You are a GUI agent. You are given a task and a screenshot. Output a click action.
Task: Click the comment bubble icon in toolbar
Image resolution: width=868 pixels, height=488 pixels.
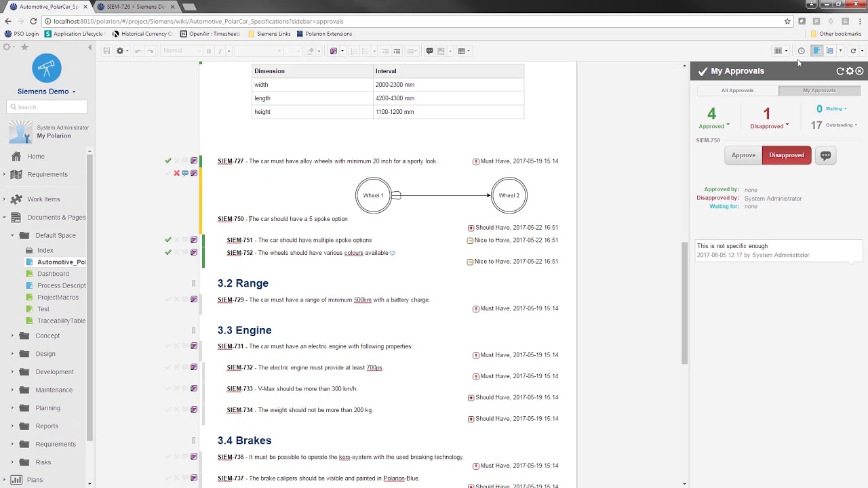coord(429,51)
